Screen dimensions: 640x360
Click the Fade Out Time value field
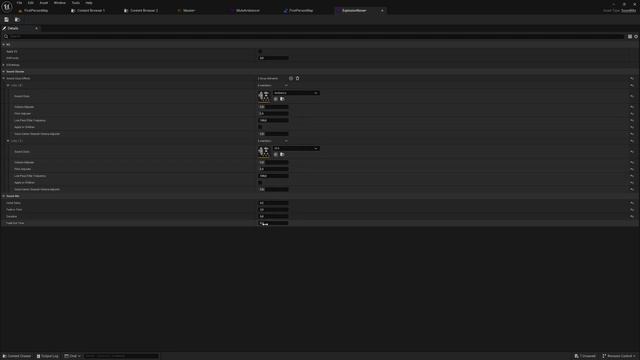click(273, 223)
